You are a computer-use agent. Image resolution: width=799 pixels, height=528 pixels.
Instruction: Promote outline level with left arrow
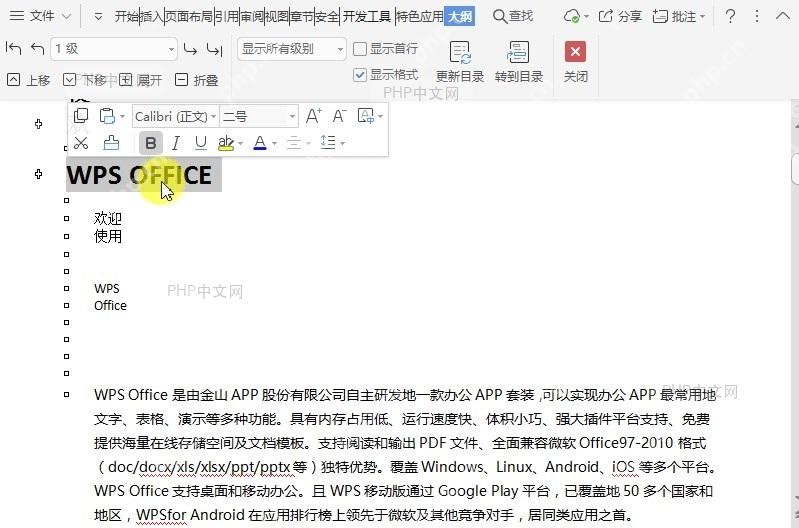click(38, 48)
